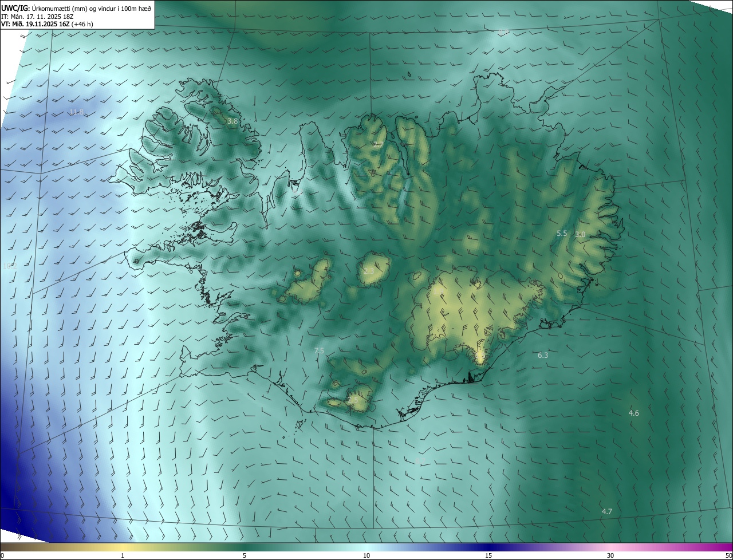Screen dimensions: 733x560
Task: Click the 10.2 value label
Action: tap(10, 266)
